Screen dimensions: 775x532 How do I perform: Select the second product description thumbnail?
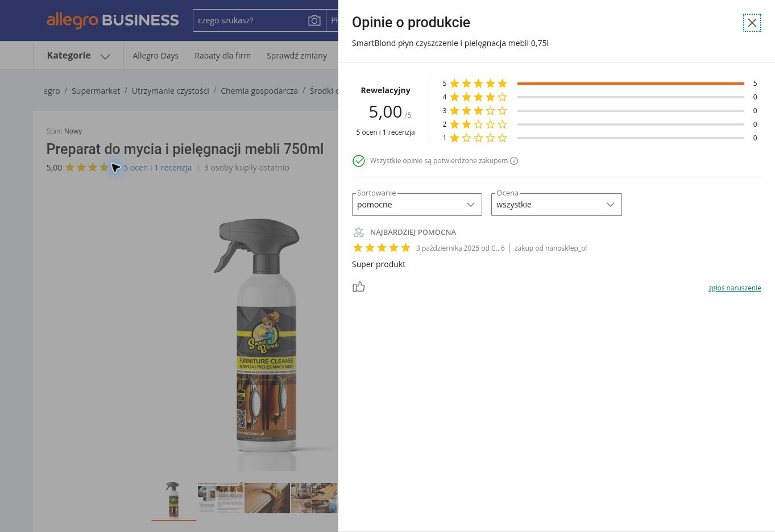click(x=221, y=498)
